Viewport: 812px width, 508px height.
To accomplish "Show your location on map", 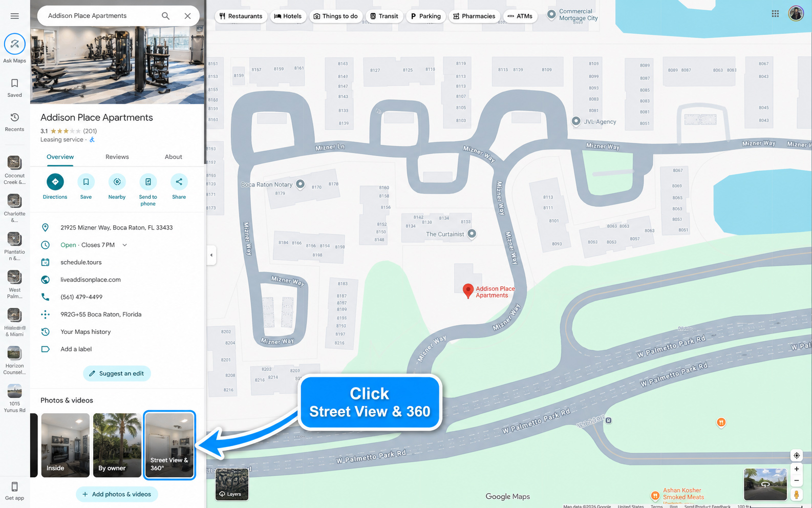I will 797,455.
